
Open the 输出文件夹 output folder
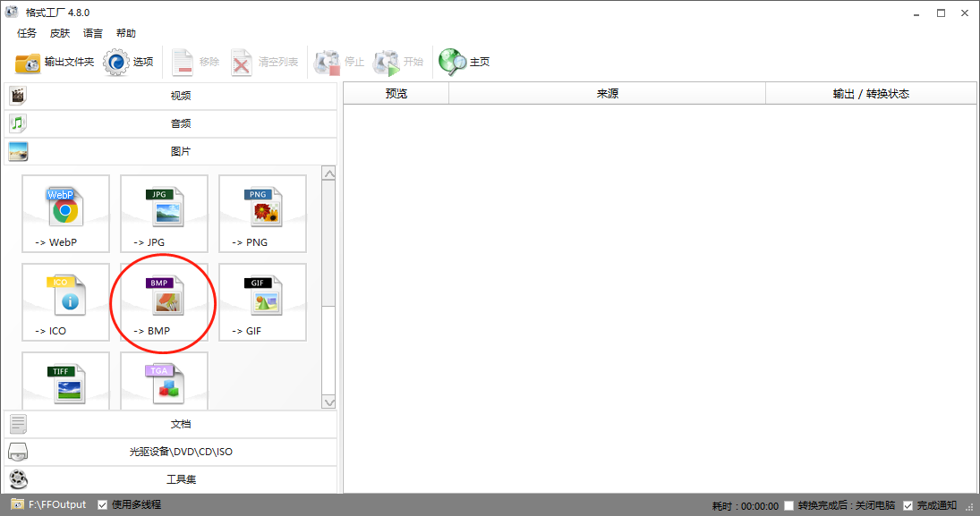point(55,62)
